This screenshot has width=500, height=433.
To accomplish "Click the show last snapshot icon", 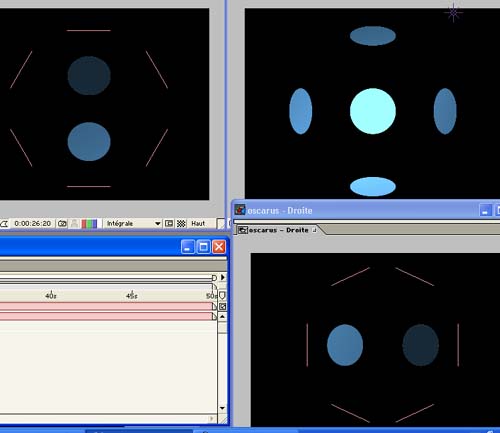I will click(x=74, y=224).
